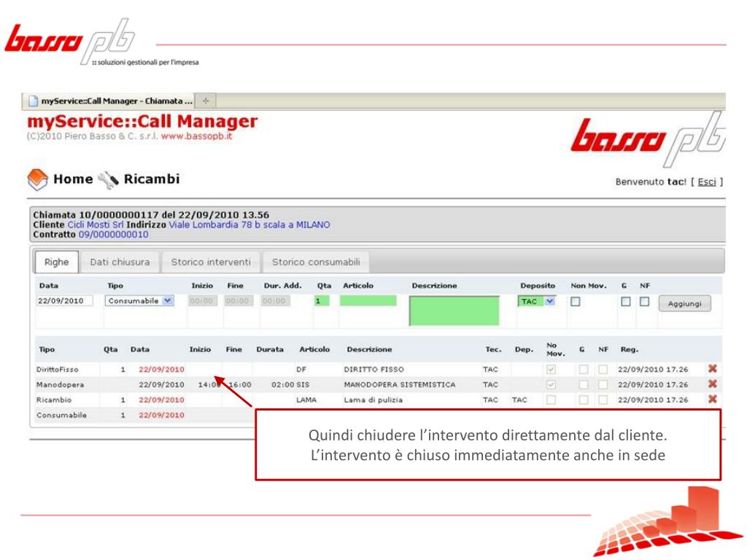Image resolution: width=747 pixels, height=560 pixels.
Task: Click the Reg. column header
Action: 629,349
